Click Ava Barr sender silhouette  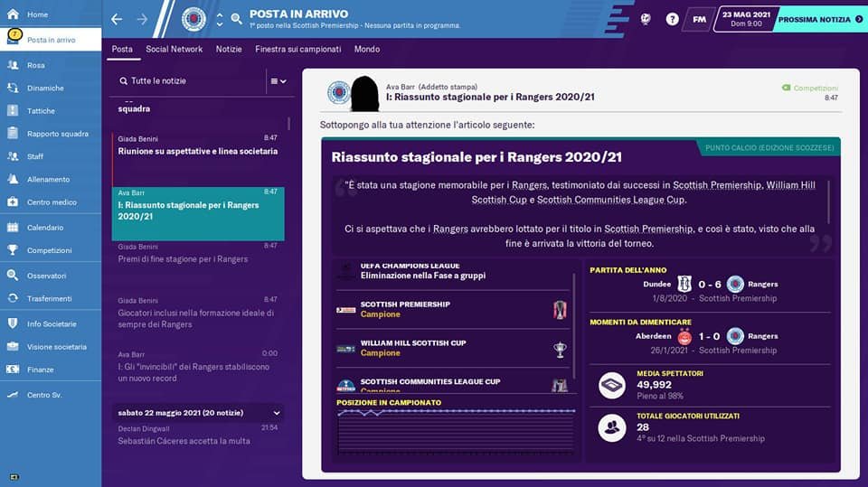364,94
